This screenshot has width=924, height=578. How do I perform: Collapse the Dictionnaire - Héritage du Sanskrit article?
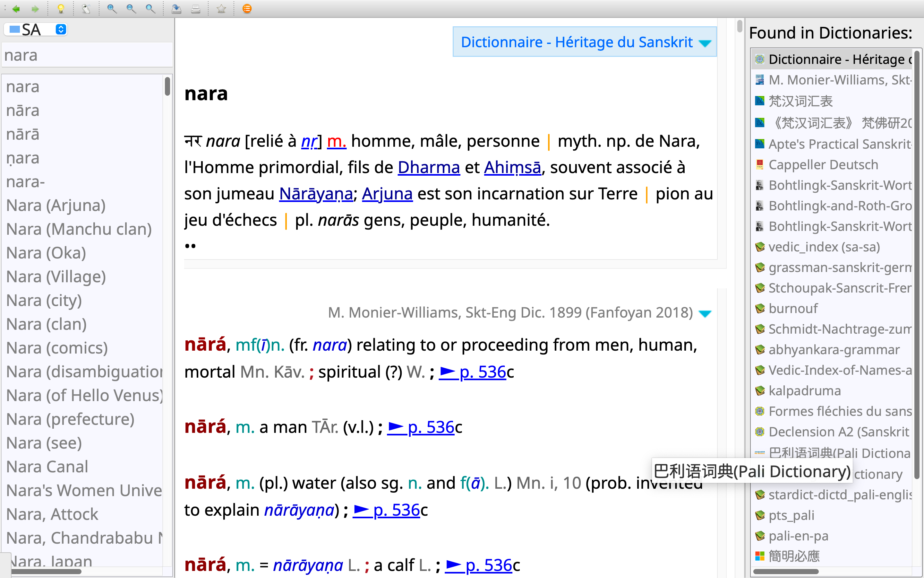(x=705, y=43)
